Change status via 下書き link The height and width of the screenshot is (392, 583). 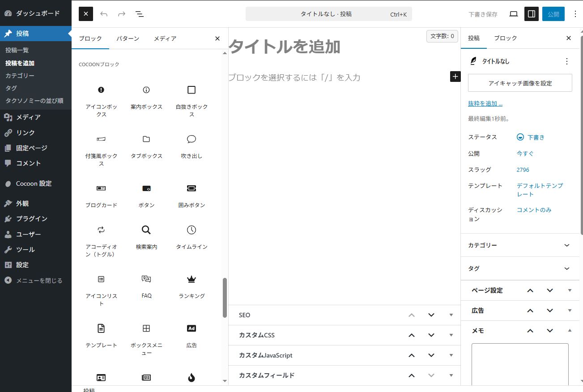pyautogui.click(x=531, y=137)
